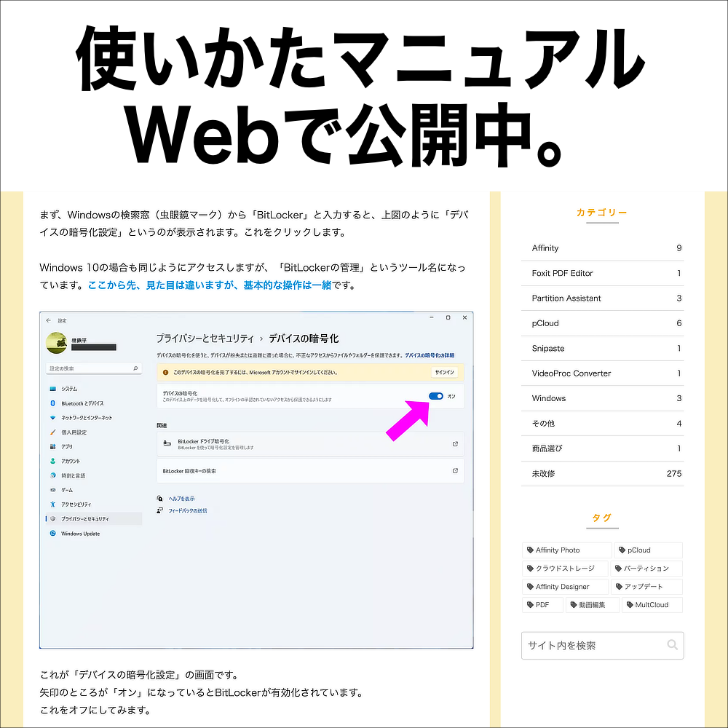
Task: Open BitLocker 回復キーの検索 external link
Action: (x=454, y=470)
